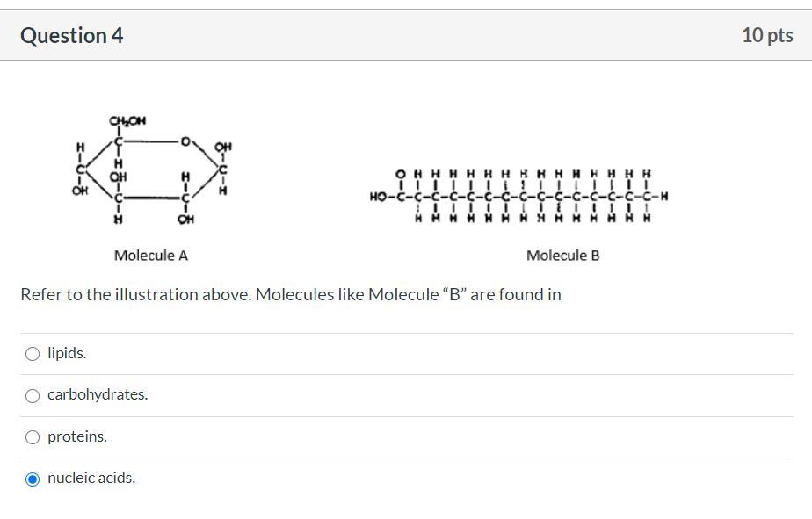Click the 'Question 4' heading
Image resolution: width=812 pixels, height=519 pixels.
pyautogui.click(x=72, y=35)
